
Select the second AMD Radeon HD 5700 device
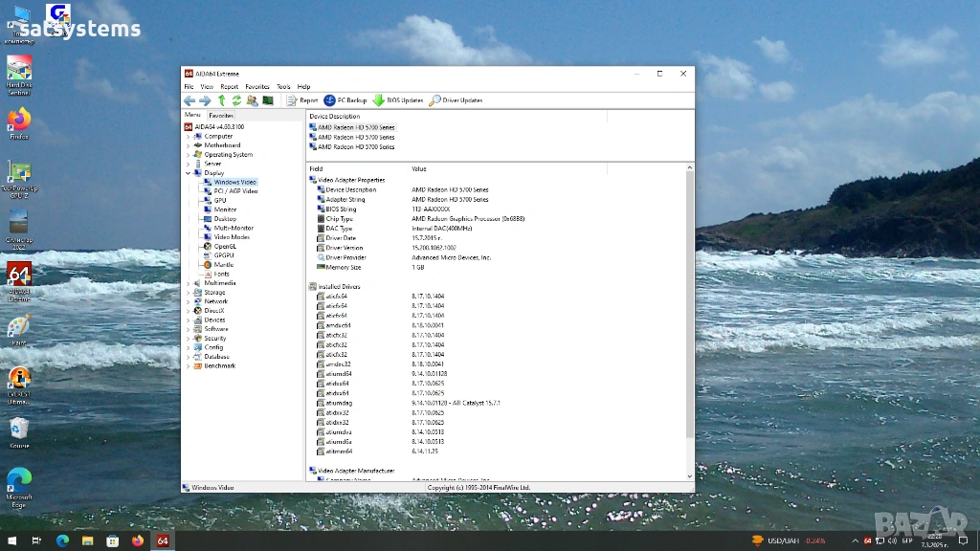356,137
